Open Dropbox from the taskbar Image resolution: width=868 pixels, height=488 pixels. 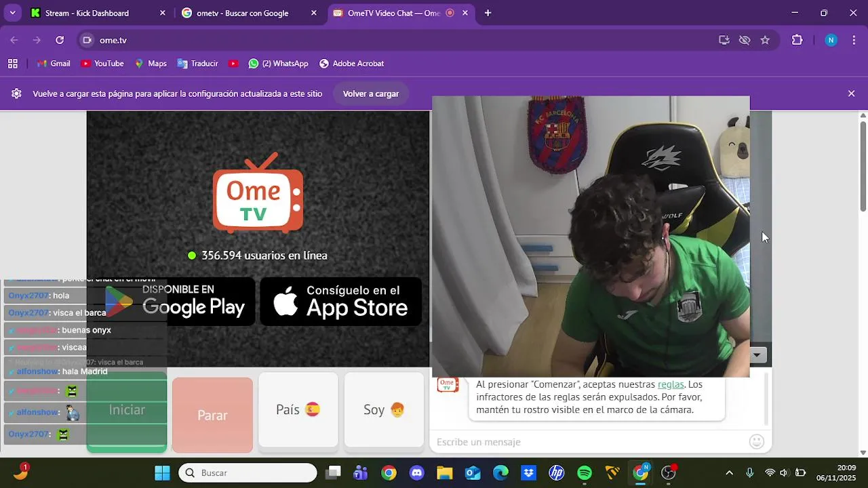click(528, 472)
